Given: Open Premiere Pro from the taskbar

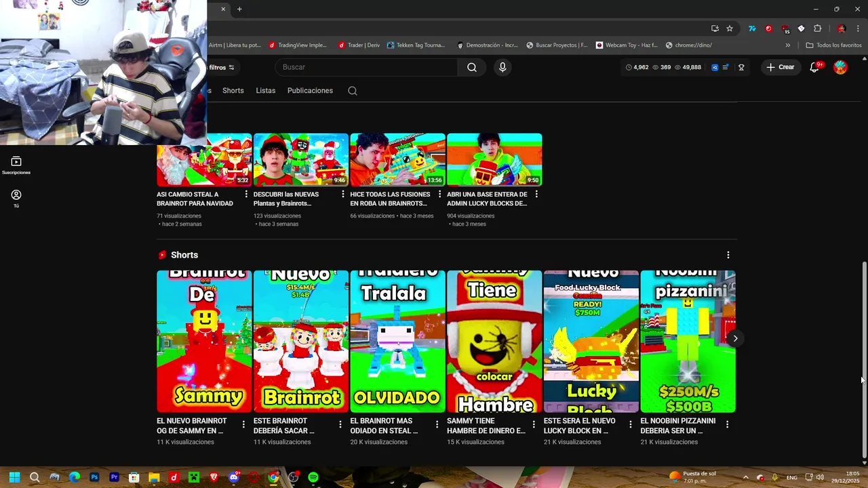Looking at the screenshot, I should click(x=114, y=477).
